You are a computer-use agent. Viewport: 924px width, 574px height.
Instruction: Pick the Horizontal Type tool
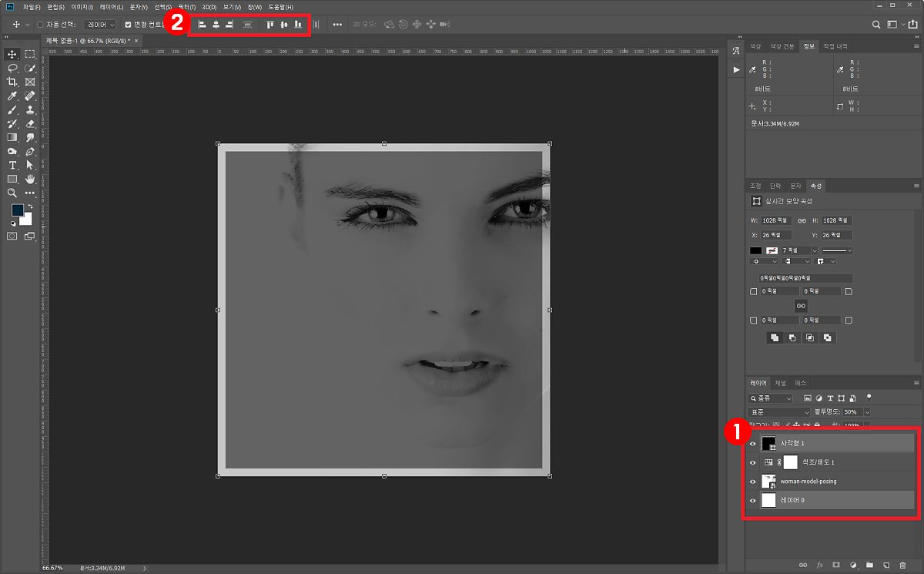[x=12, y=166]
